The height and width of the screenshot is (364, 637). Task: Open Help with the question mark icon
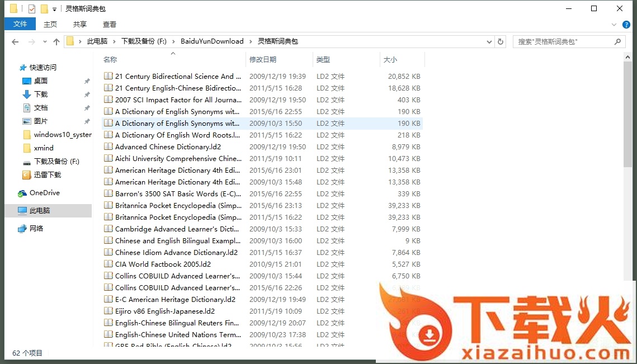[626, 25]
